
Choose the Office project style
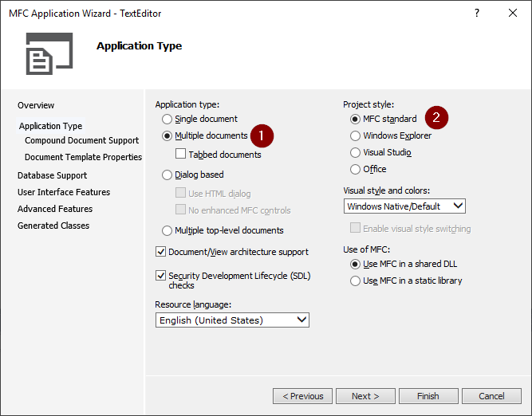[356, 169]
